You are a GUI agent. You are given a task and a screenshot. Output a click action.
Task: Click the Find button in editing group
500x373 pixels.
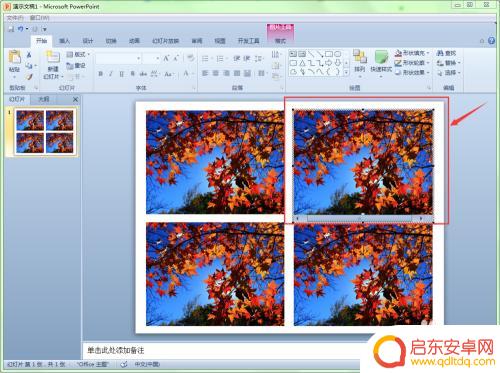click(x=447, y=53)
